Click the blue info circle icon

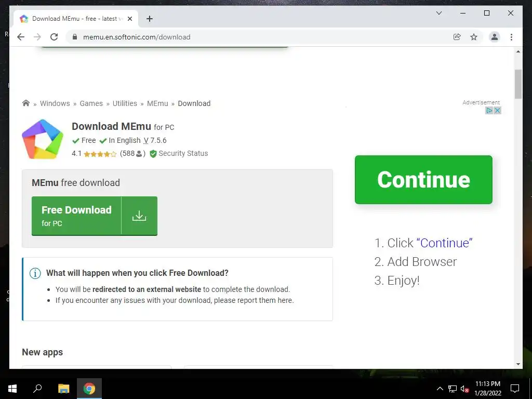(35, 273)
